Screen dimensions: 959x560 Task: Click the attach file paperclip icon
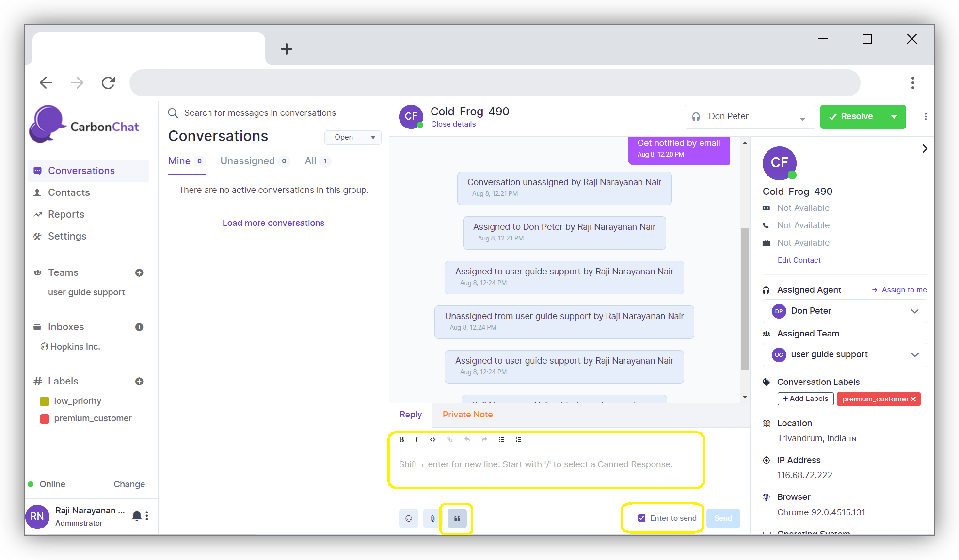[432, 518]
